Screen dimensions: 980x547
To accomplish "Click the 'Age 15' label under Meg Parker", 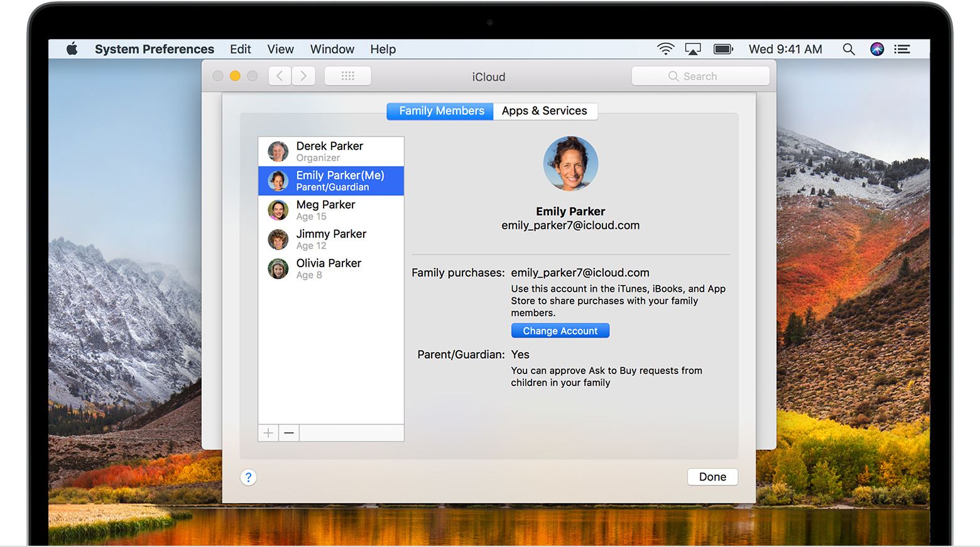I will (x=312, y=217).
